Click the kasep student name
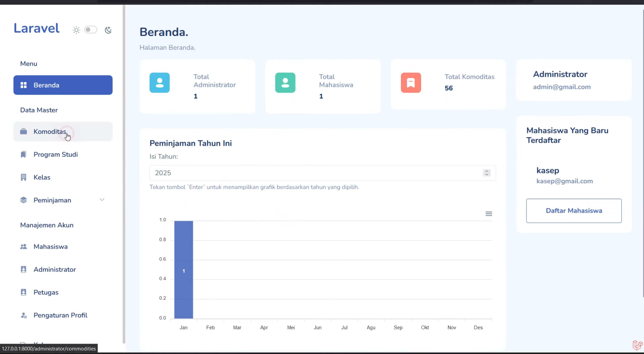Viewport: 644px width, 354px height. coord(548,171)
